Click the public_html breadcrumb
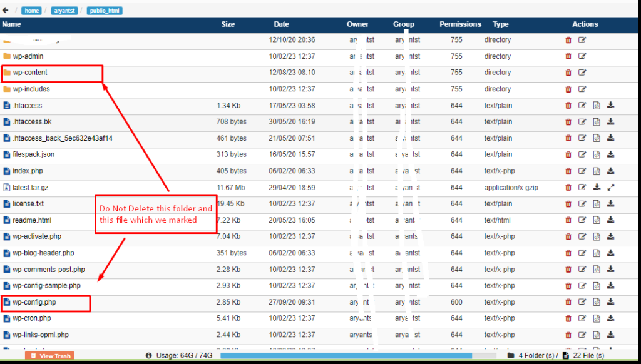Screen dimensions: 641x364 point(105,11)
